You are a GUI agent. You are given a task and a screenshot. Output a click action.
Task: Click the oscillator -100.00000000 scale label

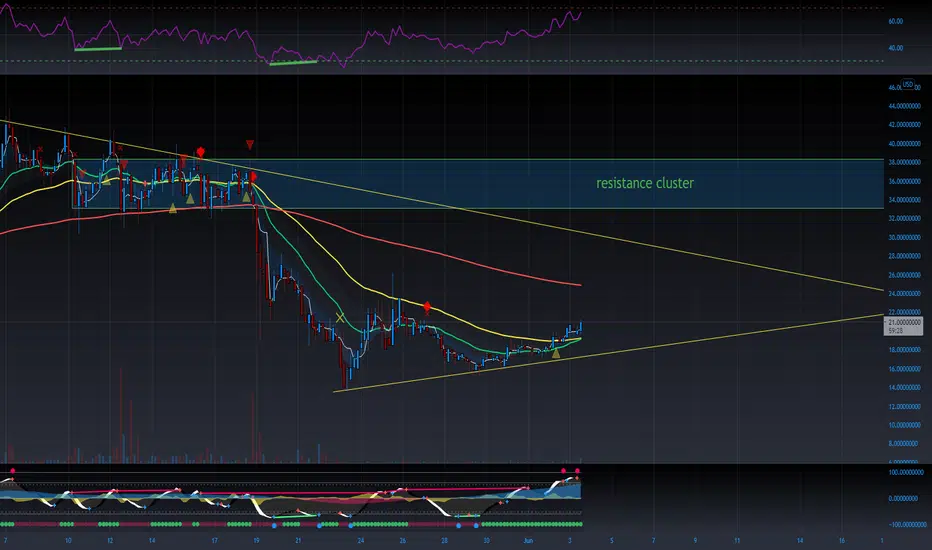pyautogui.click(x=907, y=525)
